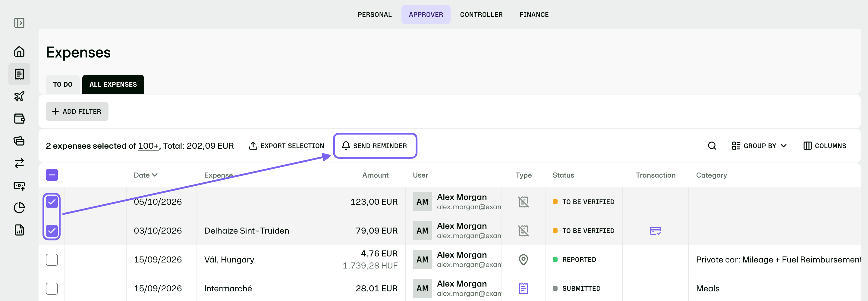Image resolution: width=868 pixels, height=301 pixels.
Task: Click the Amount column header
Action: point(375,175)
